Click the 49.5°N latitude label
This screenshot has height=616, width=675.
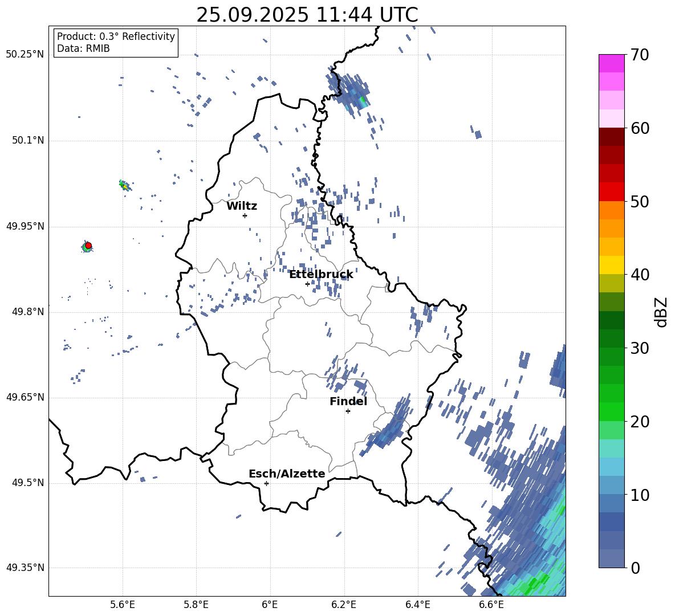coord(28,483)
